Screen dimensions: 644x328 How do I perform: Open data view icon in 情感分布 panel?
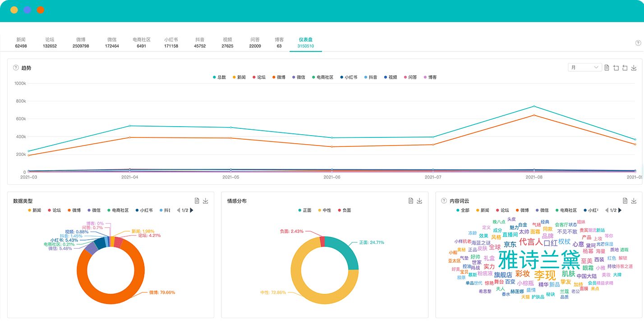coord(411,200)
